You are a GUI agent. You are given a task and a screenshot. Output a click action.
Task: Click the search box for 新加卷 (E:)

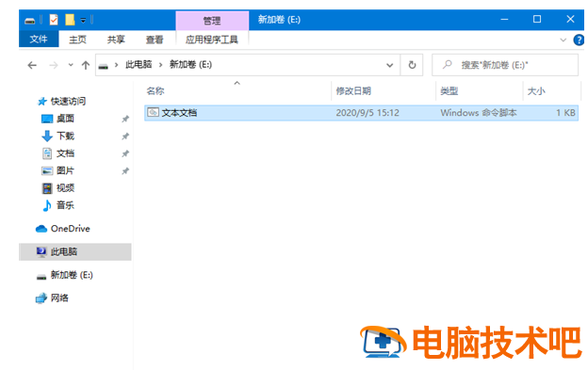pos(505,65)
